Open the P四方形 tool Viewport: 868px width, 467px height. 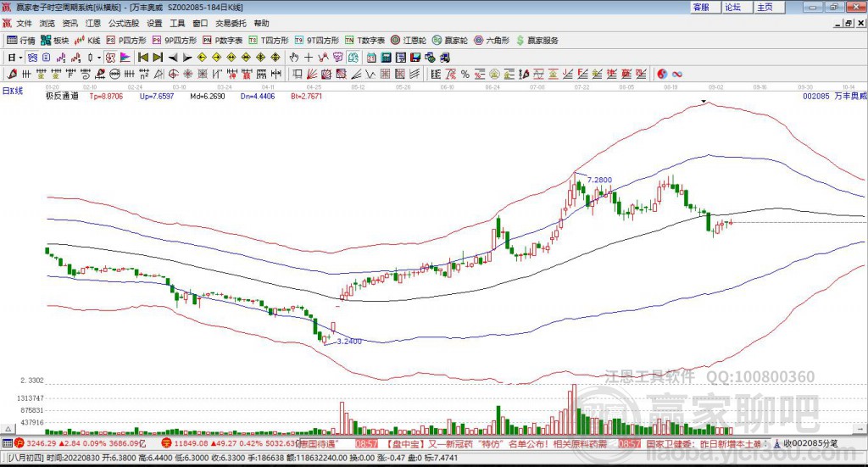click(x=126, y=41)
